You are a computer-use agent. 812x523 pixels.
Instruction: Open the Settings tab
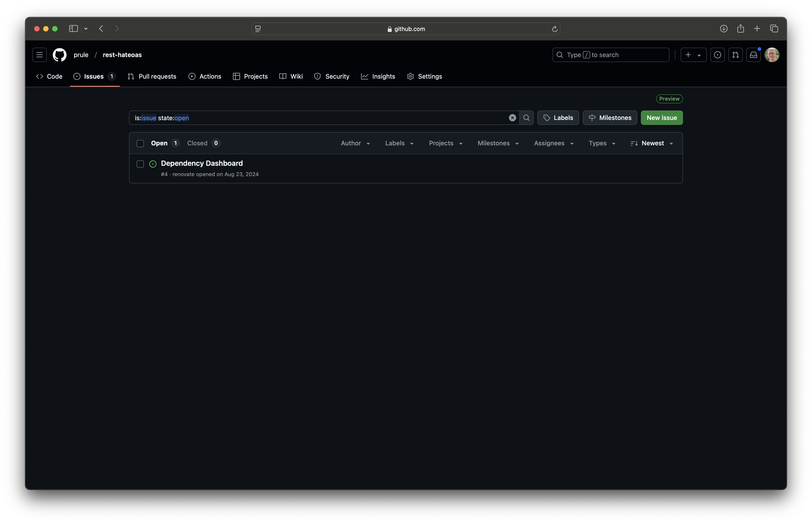[424, 76]
